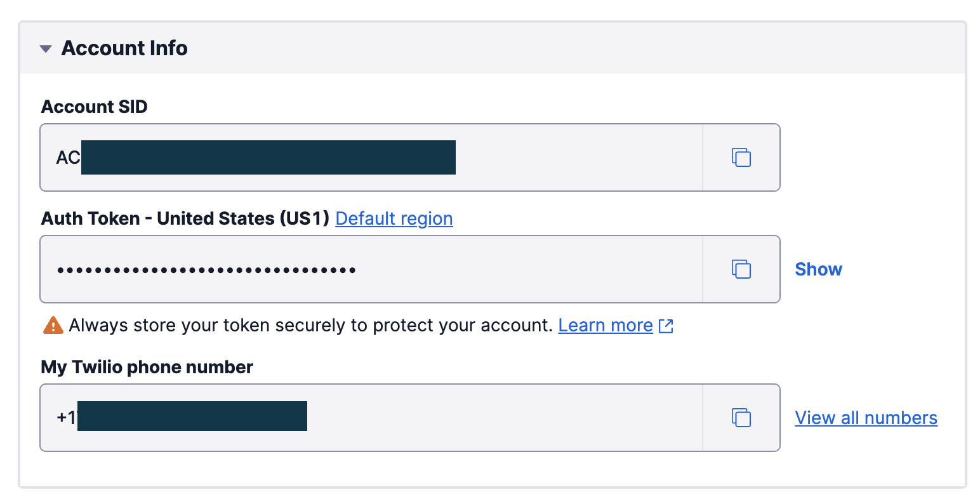Click the 'Always store your token securely' message
The height and width of the screenshot is (504, 980).
point(310,326)
